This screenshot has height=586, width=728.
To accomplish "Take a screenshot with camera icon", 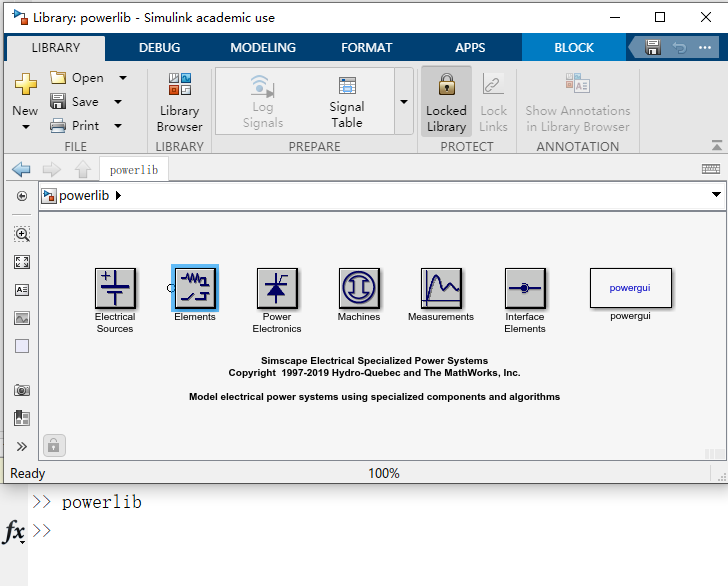I will point(22,390).
